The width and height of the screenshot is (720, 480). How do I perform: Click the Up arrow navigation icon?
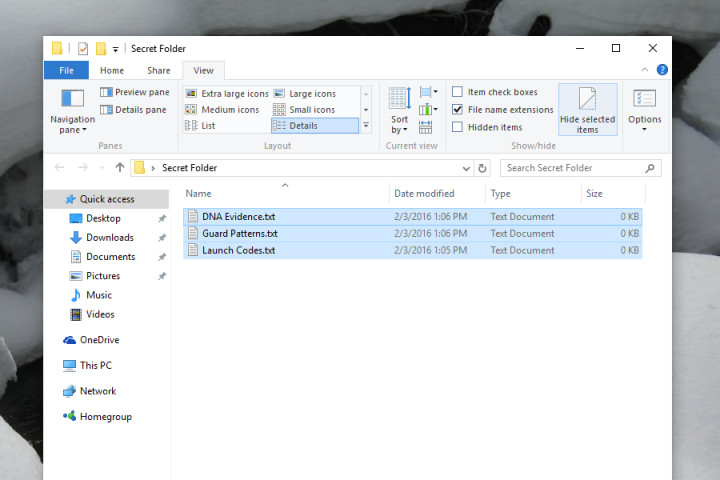point(120,168)
